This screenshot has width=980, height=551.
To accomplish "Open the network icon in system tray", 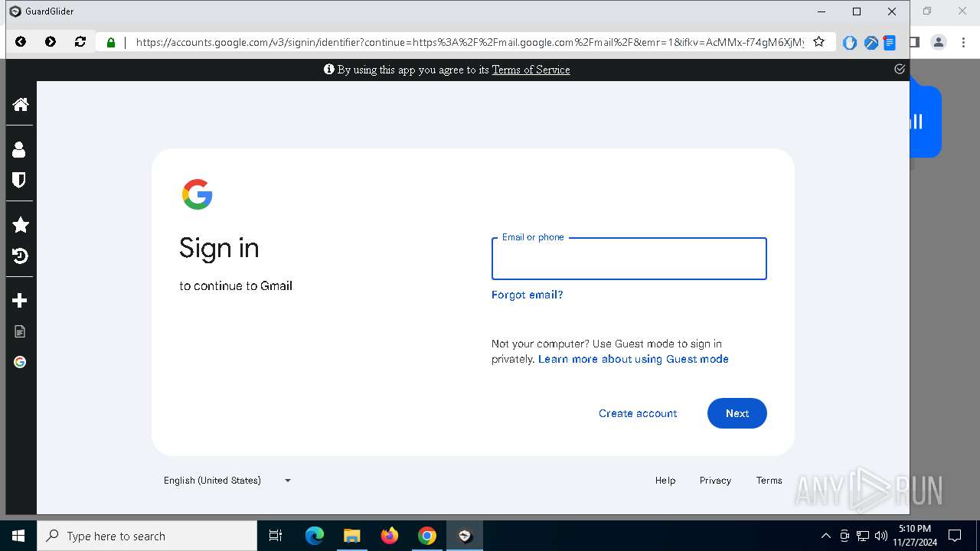I will [863, 536].
